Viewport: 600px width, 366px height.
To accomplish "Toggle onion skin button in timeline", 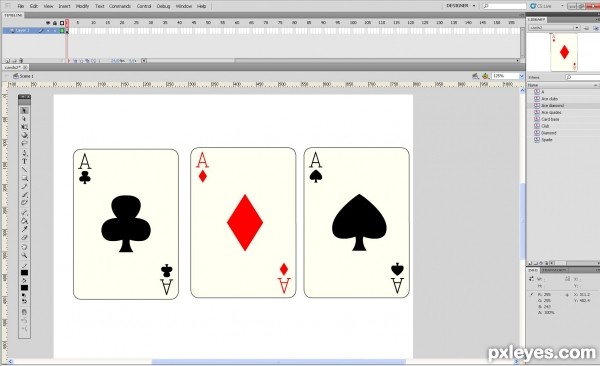I will [81, 60].
